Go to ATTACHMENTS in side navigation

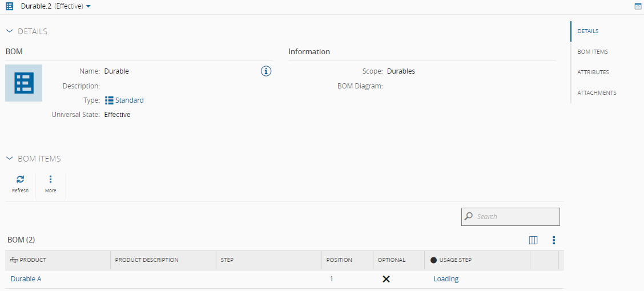click(x=597, y=93)
